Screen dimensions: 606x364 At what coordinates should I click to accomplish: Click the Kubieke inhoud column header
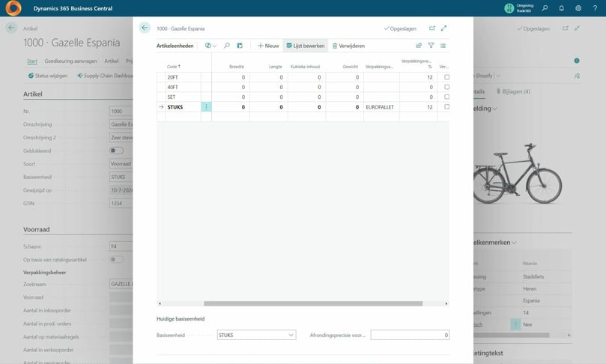pyautogui.click(x=306, y=67)
